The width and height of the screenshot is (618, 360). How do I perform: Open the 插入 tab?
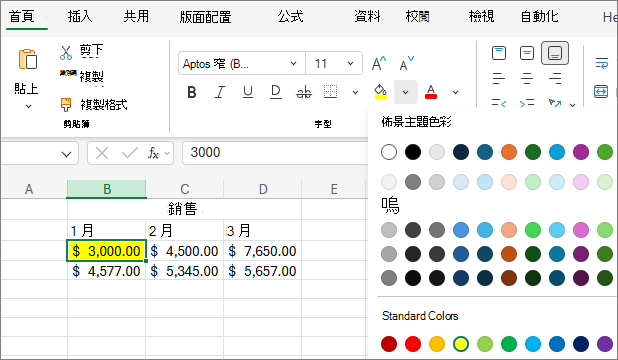click(x=80, y=17)
